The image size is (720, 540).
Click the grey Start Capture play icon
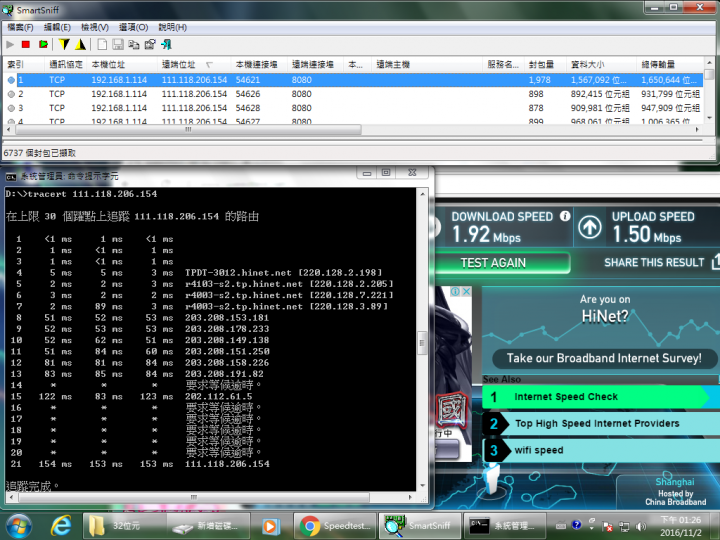click(10, 44)
